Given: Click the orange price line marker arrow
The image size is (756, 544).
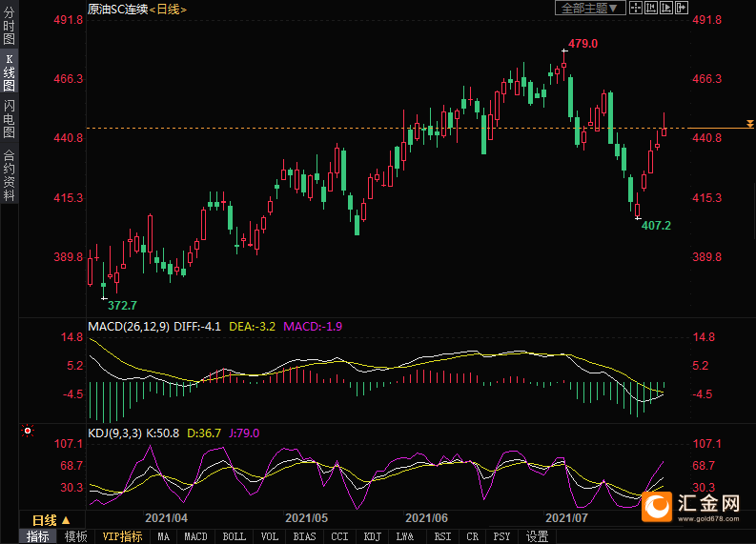Looking at the screenshot, I should (x=749, y=124).
